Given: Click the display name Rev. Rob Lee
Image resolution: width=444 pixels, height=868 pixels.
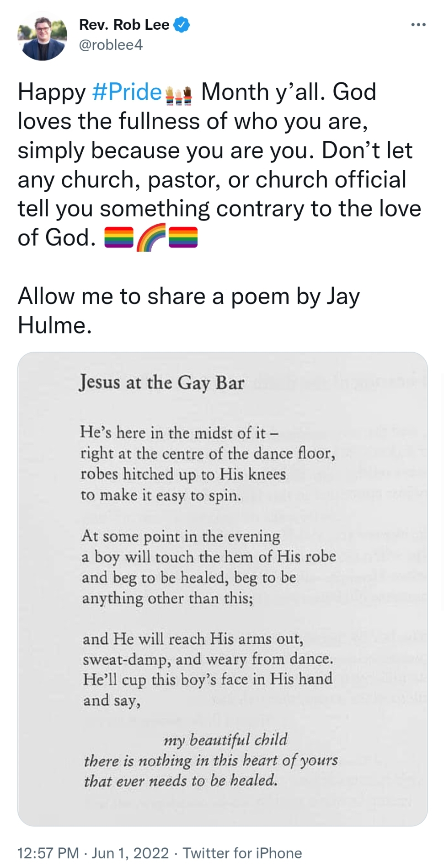Looking at the screenshot, I should 124,25.
